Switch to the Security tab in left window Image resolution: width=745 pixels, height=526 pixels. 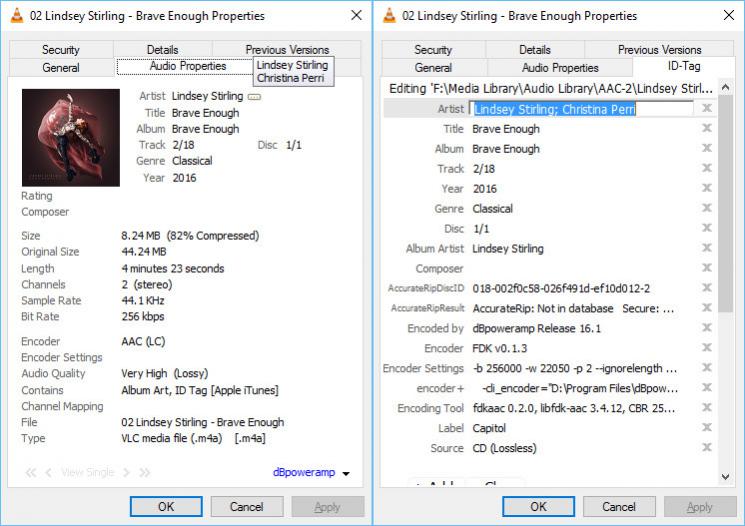[x=61, y=50]
